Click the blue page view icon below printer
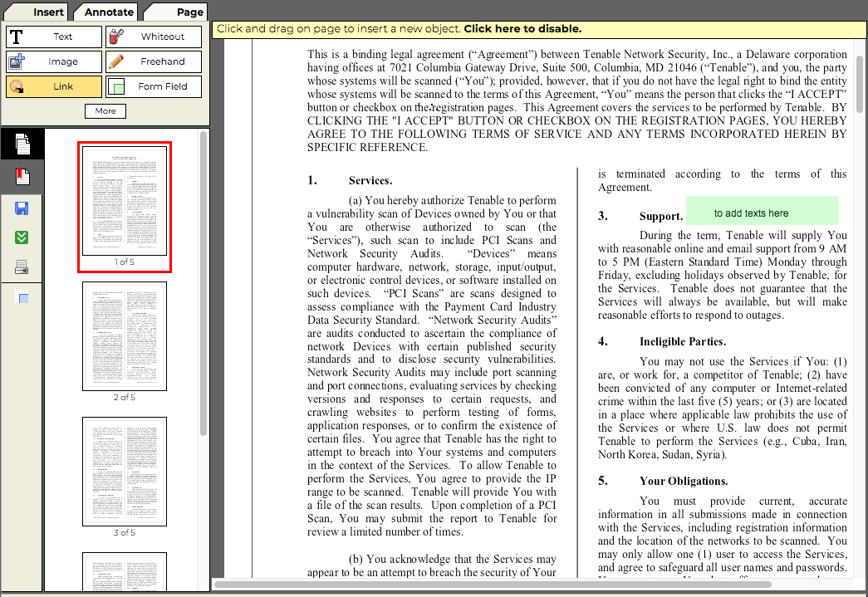 [x=22, y=298]
